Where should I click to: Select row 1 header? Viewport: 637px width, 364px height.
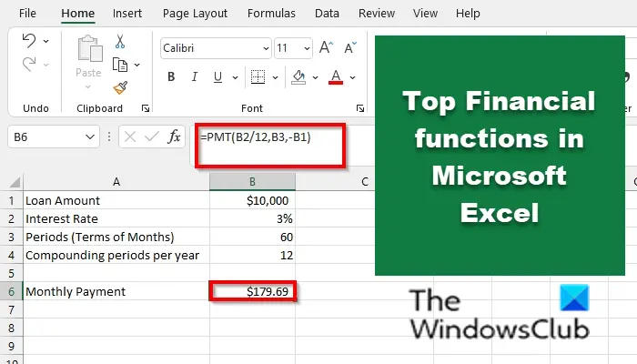point(11,200)
